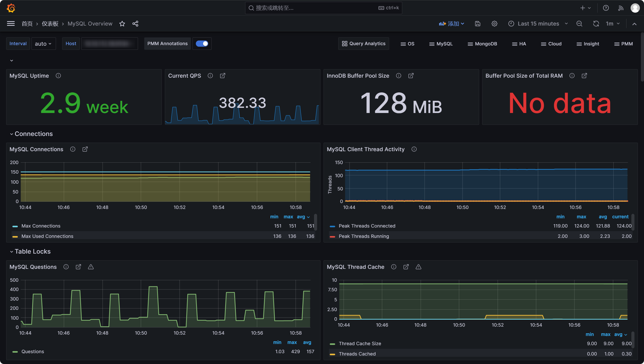The image size is (644, 364).
Task: Share the dashboard via share icon
Action: pyautogui.click(x=135, y=24)
